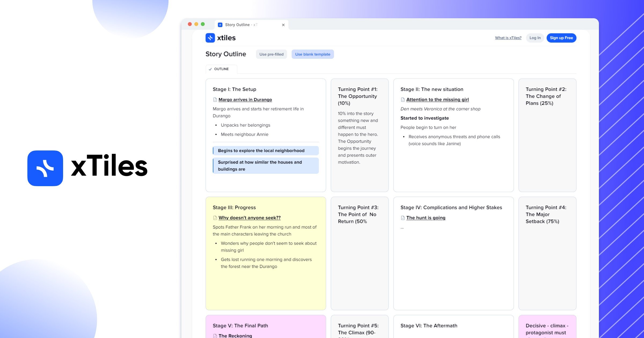Click Margo arrives and starts retirement paragraph

point(258,112)
